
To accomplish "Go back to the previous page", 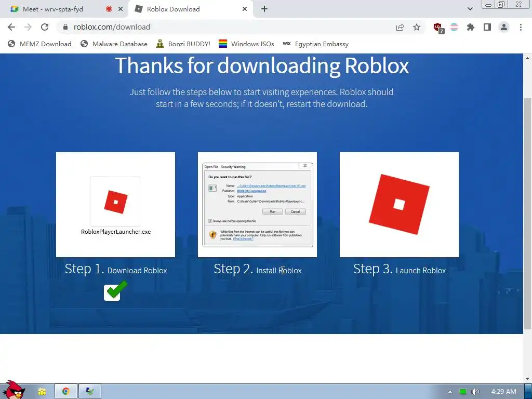I will click(x=11, y=27).
